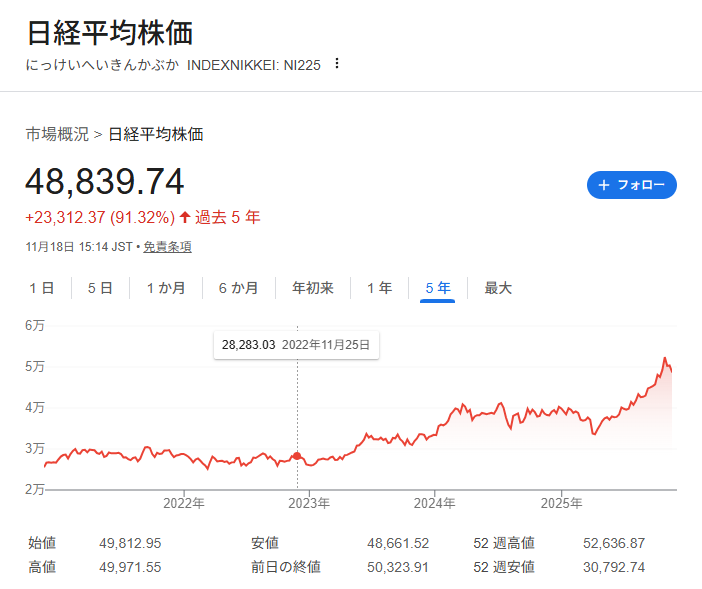Viewport: 702px width, 589px height.
Task: Switch to the 5日 range tab
Action: coord(100,288)
